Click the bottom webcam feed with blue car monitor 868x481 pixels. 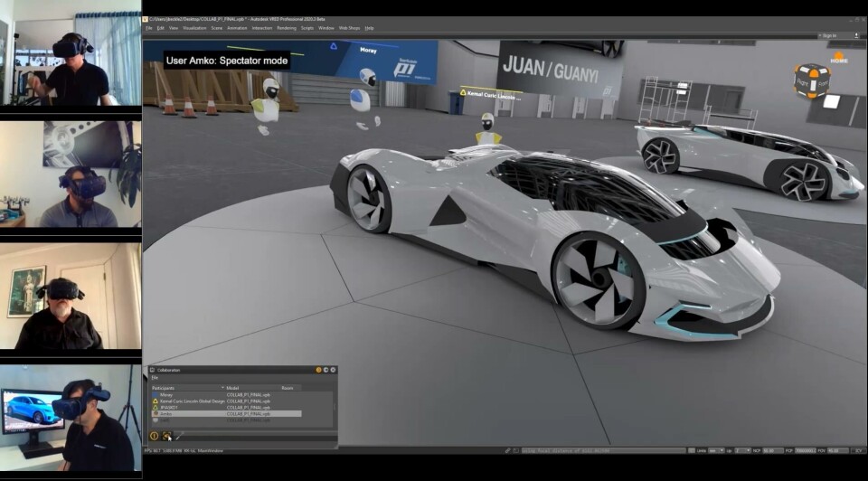pyautogui.click(x=71, y=418)
